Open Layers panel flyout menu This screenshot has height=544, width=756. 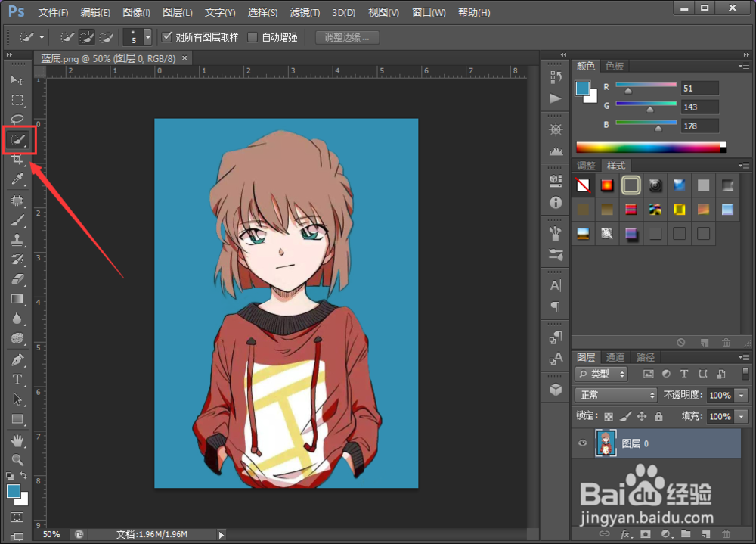[744, 357]
